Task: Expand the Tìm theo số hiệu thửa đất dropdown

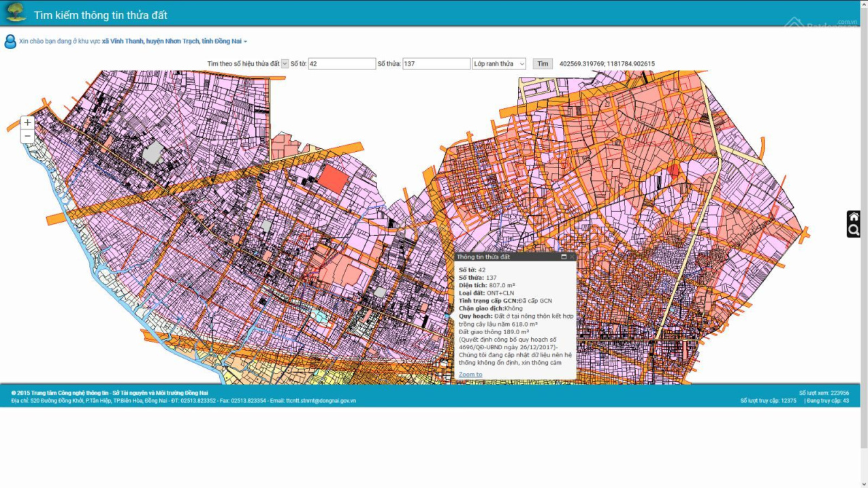Action: pyautogui.click(x=285, y=64)
